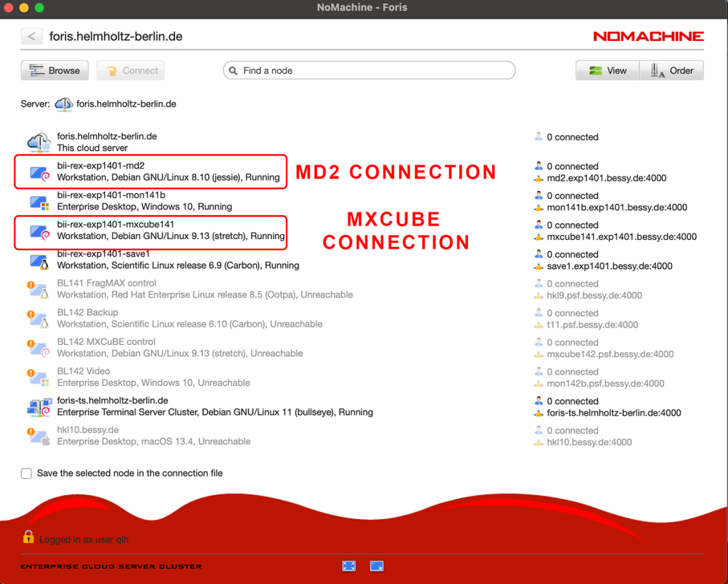Select the BL142 MXCuBE control node icon

tap(38, 348)
